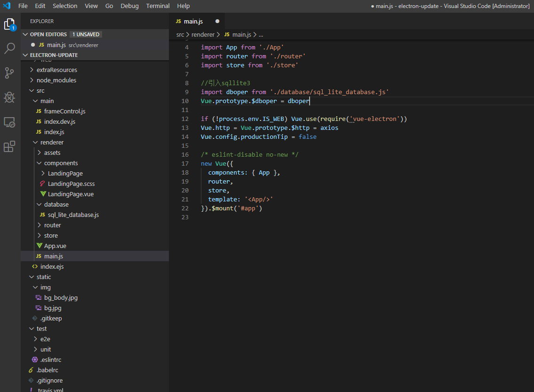Open the File menu

coord(23,6)
